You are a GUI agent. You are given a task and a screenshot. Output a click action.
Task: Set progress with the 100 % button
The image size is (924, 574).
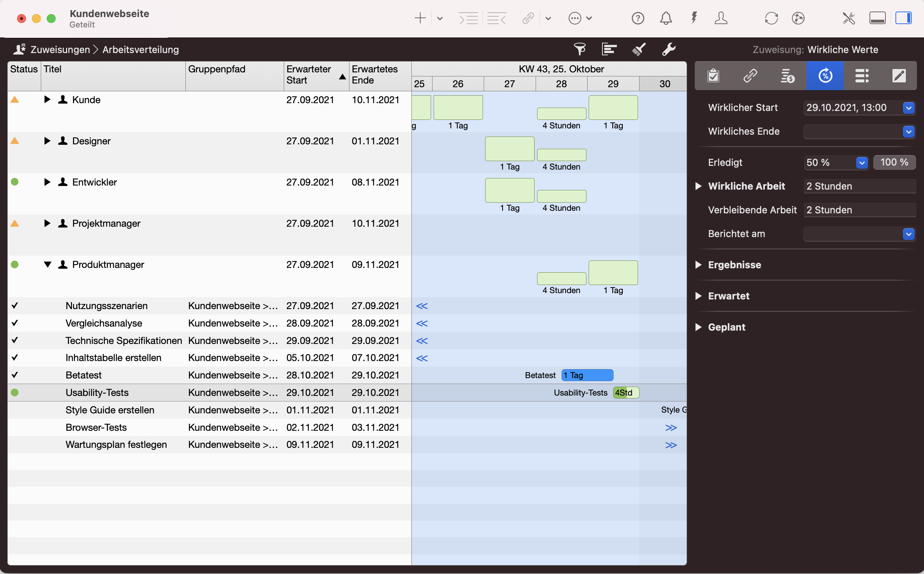coord(894,163)
